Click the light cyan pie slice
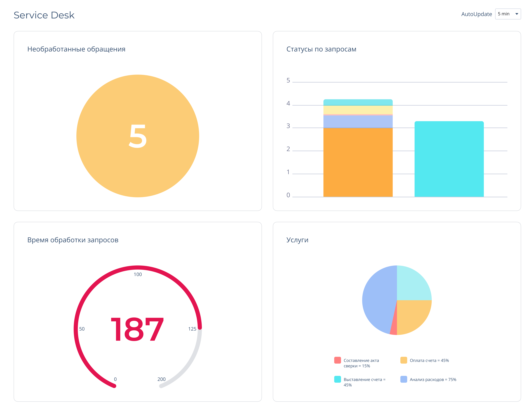532x413 pixels. pos(412,285)
